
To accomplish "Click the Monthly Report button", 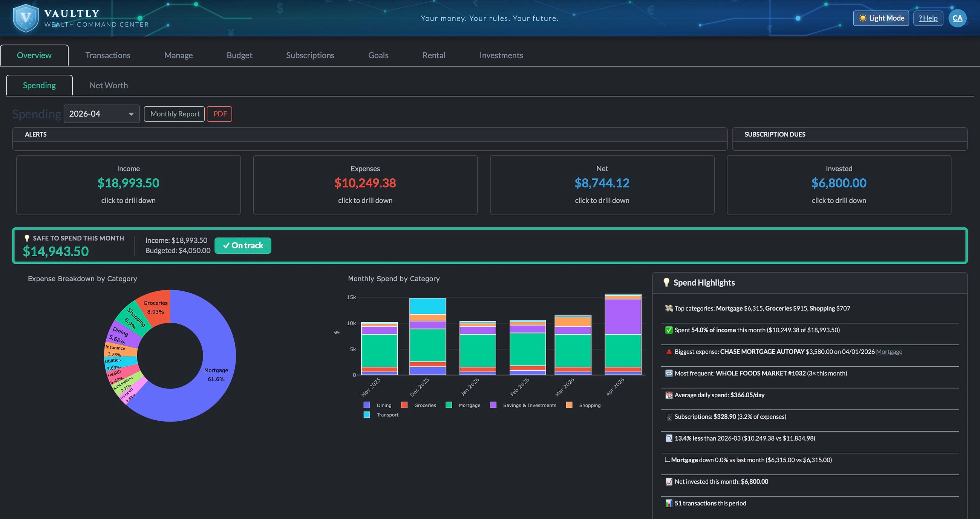I will pyautogui.click(x=174, y=114).
